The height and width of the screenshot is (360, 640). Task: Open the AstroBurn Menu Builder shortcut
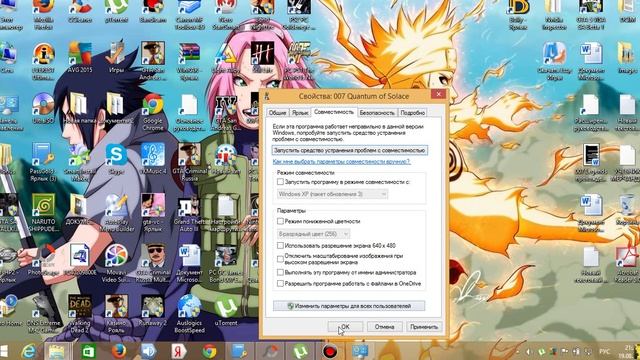116,213
